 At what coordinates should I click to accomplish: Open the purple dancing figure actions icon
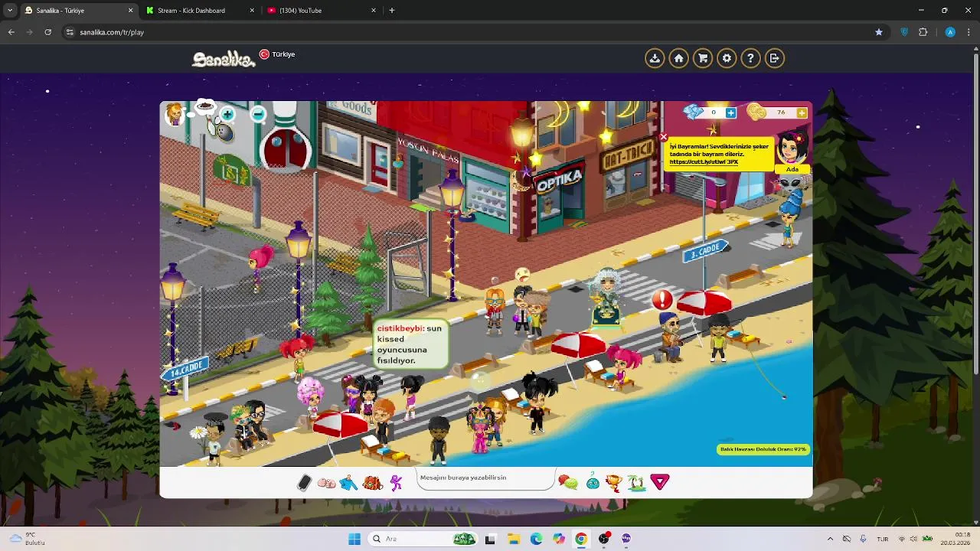pos(396,483)
